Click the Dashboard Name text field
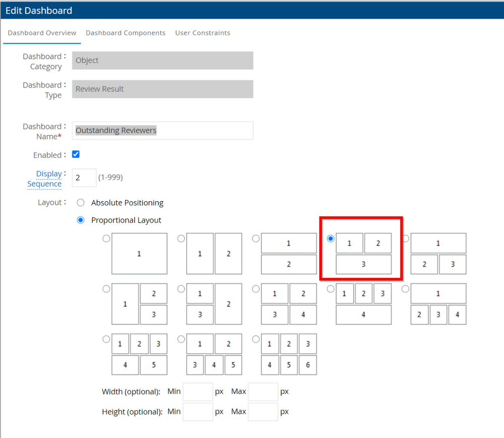Viewport: 504px width, 438px height. pos(162,131)
